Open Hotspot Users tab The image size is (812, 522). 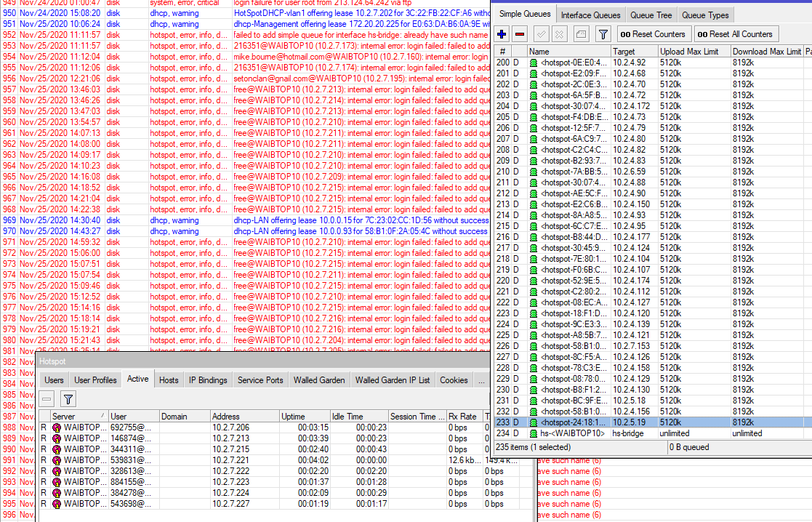54,380
